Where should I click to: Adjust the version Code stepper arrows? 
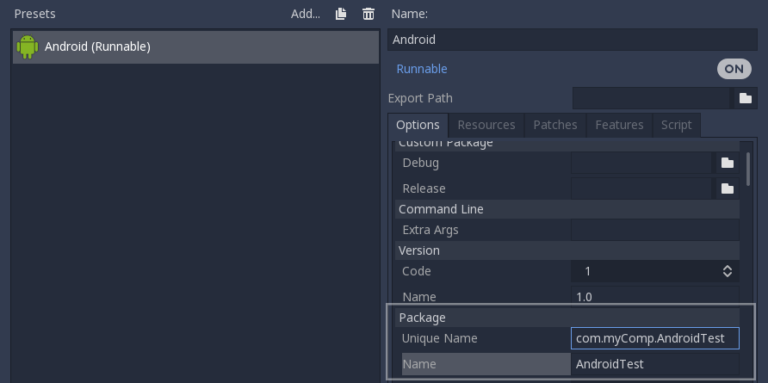click(x=727, y=271)
